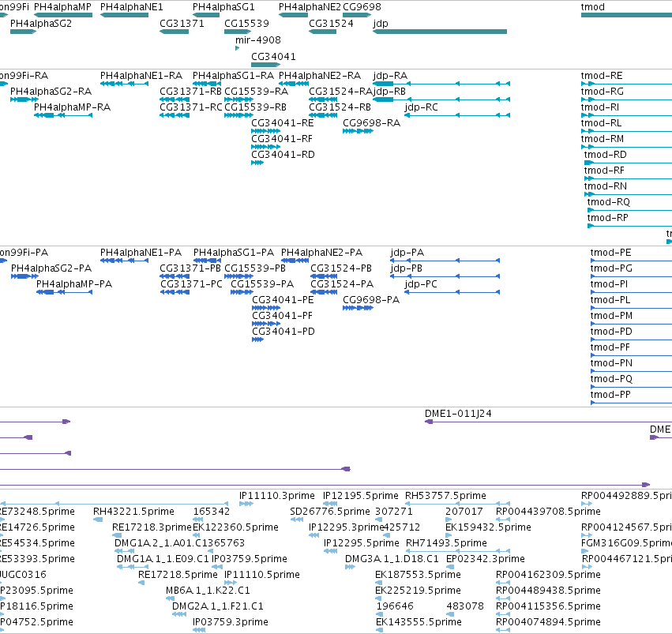Select the CG9698-PA protein label
Screen dimensions: 672x634
click(371, 300)
